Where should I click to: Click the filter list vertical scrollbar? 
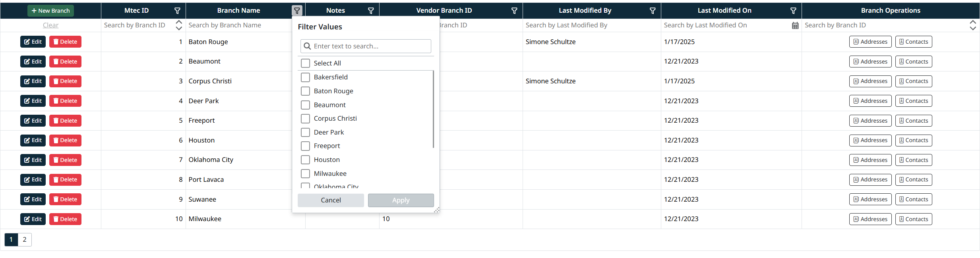(x=433, y=109)
